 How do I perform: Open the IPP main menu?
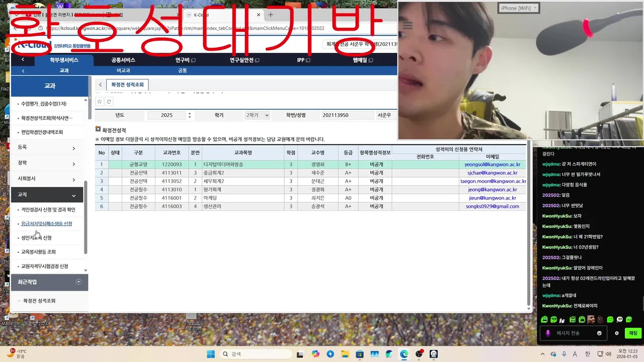pos(303,60)
